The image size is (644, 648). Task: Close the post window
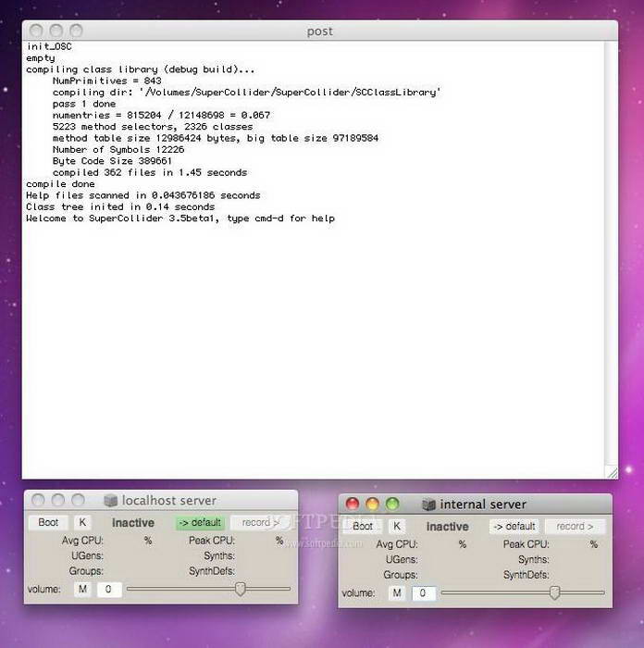(x=36, y=31)
